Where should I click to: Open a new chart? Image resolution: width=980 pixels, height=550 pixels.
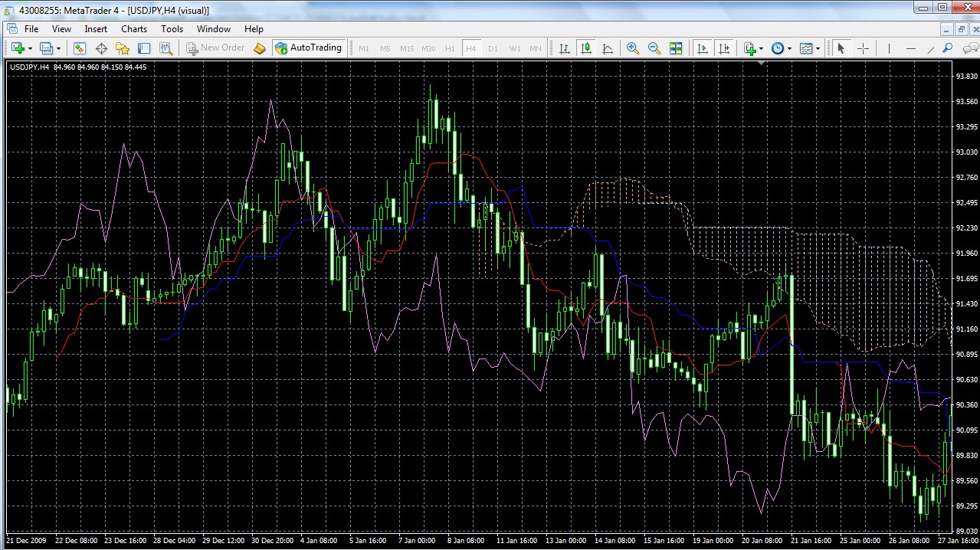pos(18,47)
